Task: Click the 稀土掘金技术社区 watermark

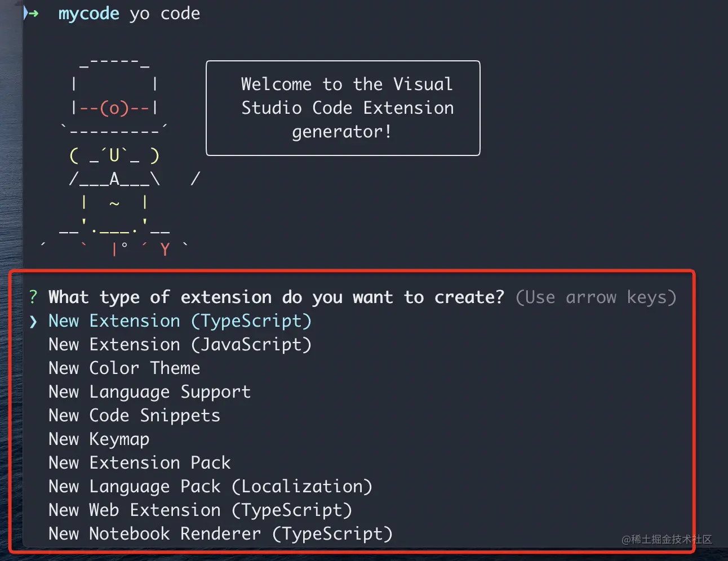Action: click(x=667, y=540)
